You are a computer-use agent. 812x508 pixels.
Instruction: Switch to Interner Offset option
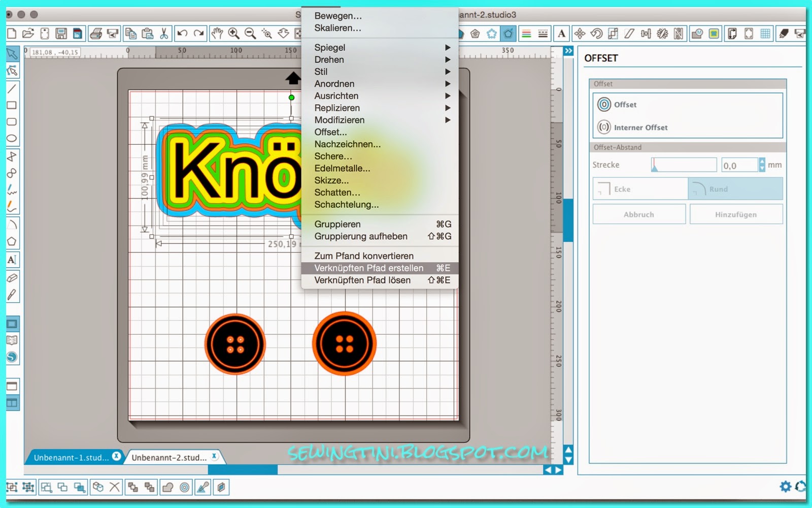click(604, 128)
